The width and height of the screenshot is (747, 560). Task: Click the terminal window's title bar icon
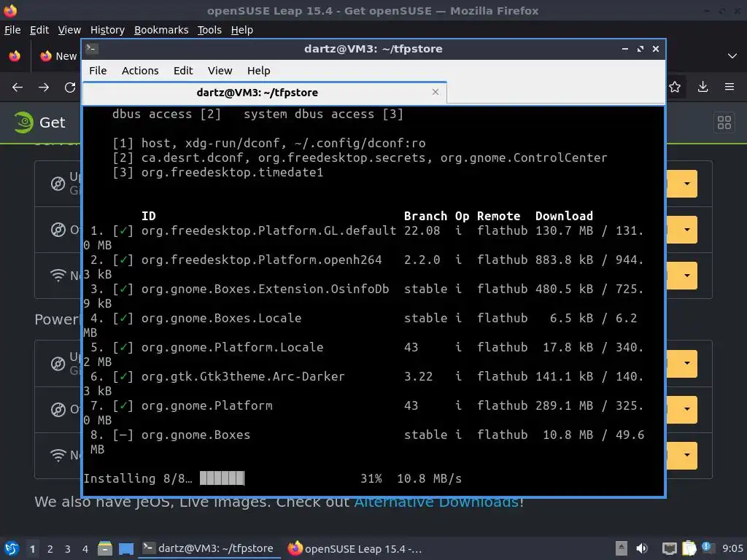click(x=92, y=48)
